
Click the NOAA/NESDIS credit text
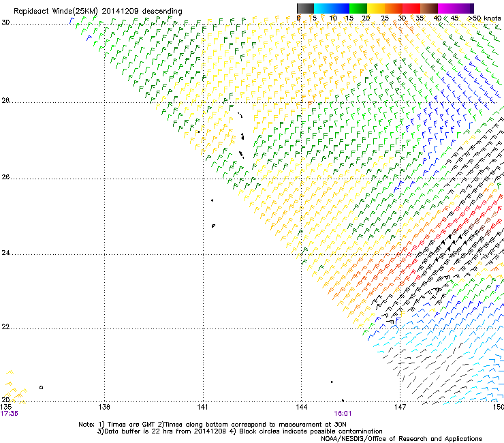[x=401, y=438]
